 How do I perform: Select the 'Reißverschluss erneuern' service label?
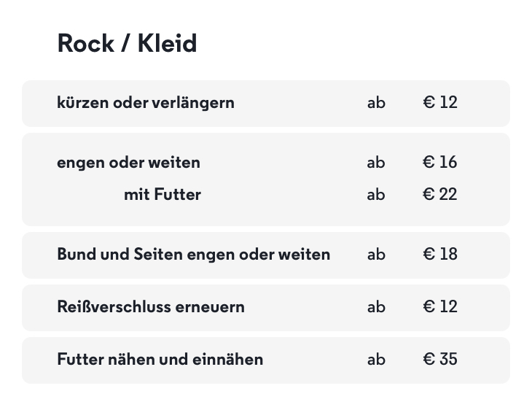(151, 307)
